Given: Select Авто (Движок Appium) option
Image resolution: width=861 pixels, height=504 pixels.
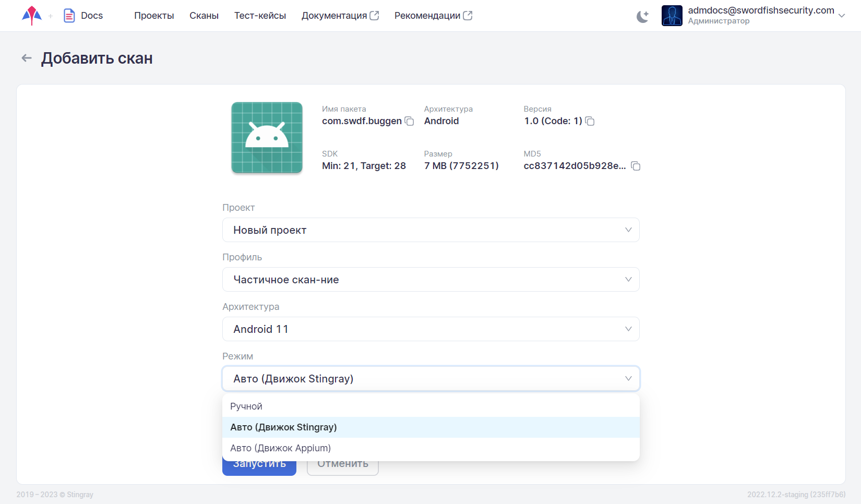Looking at the screenshot, I should pos(281,448).
